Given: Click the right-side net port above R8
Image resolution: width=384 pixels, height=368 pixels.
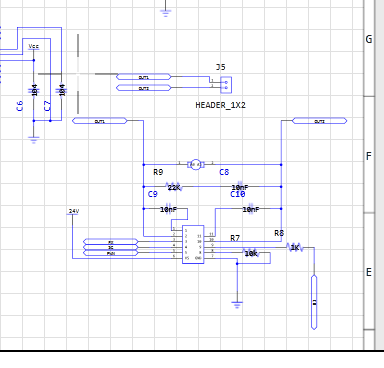Looking at the screenshot, I should [319, 121].
